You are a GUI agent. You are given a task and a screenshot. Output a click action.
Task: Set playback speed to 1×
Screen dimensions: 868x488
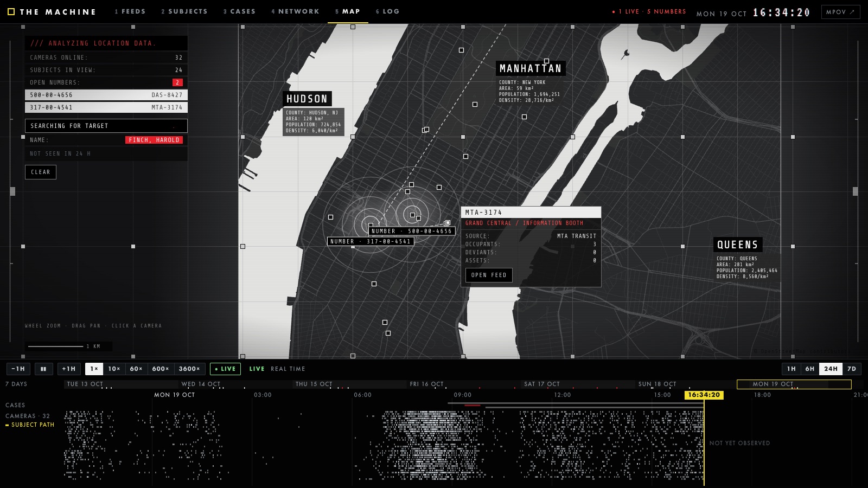pyautogui.click(x=94, y=369)
